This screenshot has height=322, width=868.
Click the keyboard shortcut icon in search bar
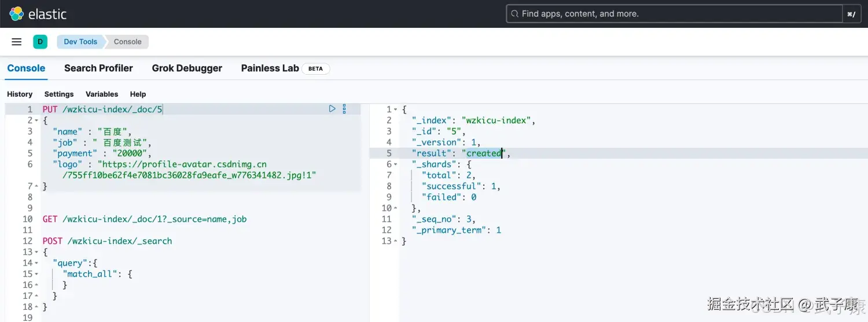(851, 14)
